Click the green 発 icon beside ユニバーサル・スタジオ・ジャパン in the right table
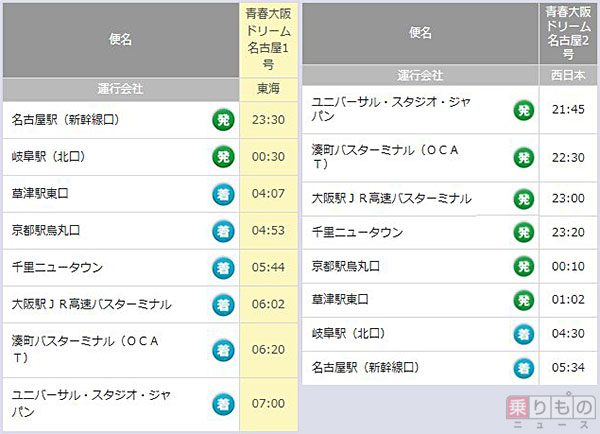This screenshot has height=434, width=600. 523,110
